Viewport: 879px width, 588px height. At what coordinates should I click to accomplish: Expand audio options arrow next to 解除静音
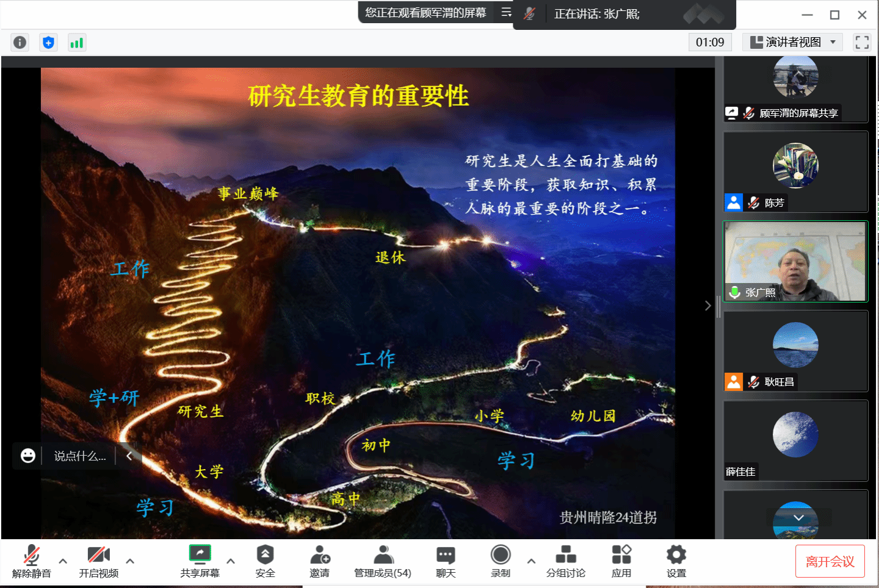pos(63,561)
